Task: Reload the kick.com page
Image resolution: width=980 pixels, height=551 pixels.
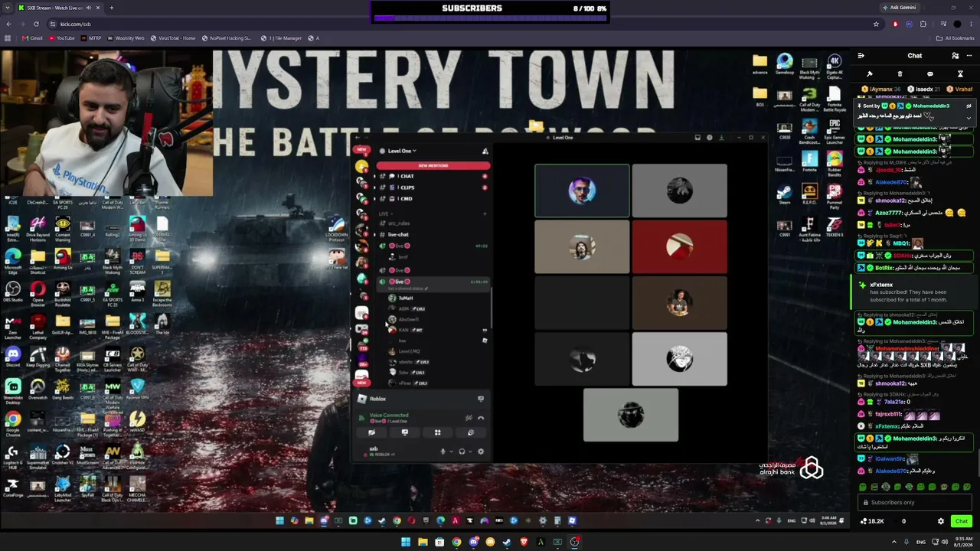Action: coord(36,24)
